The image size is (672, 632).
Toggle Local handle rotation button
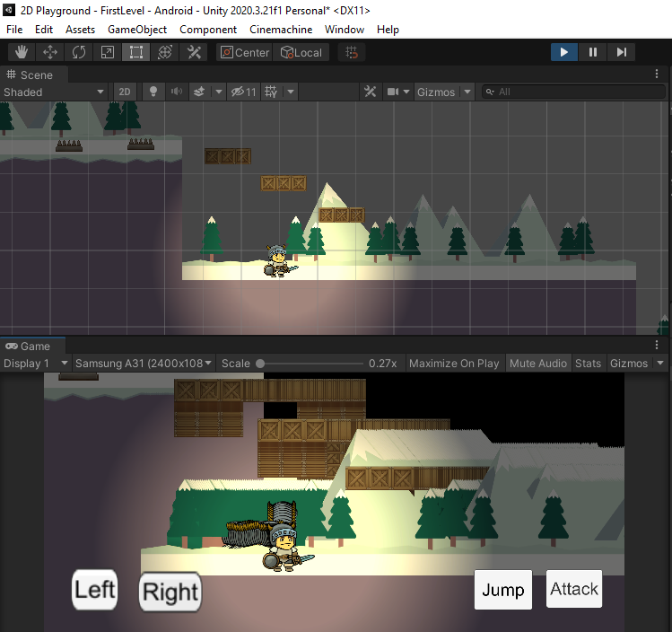[301, 52]
